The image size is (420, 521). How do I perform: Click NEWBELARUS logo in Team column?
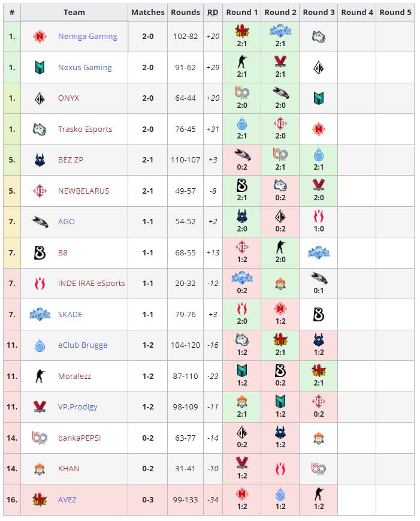click(x=40, y=191)
